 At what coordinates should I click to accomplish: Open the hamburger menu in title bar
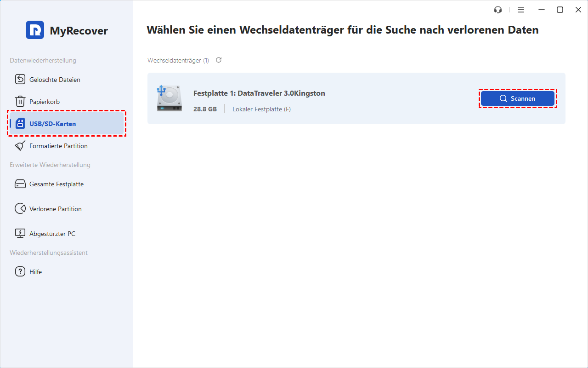coord(521,10)
